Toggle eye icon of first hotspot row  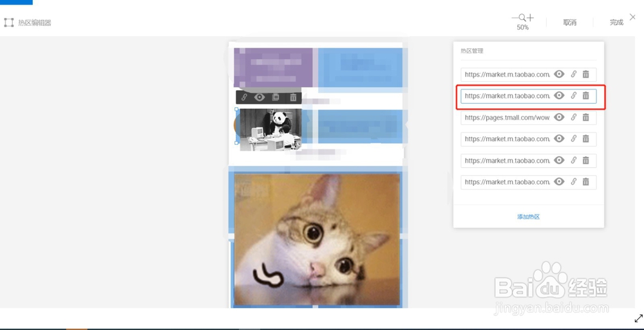pos(559,74)
